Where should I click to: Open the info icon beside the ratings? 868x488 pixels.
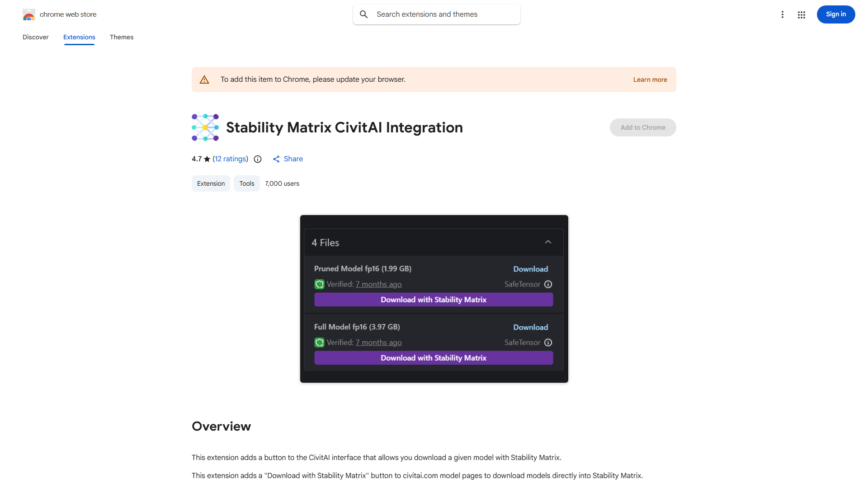(x=257, y=159)
